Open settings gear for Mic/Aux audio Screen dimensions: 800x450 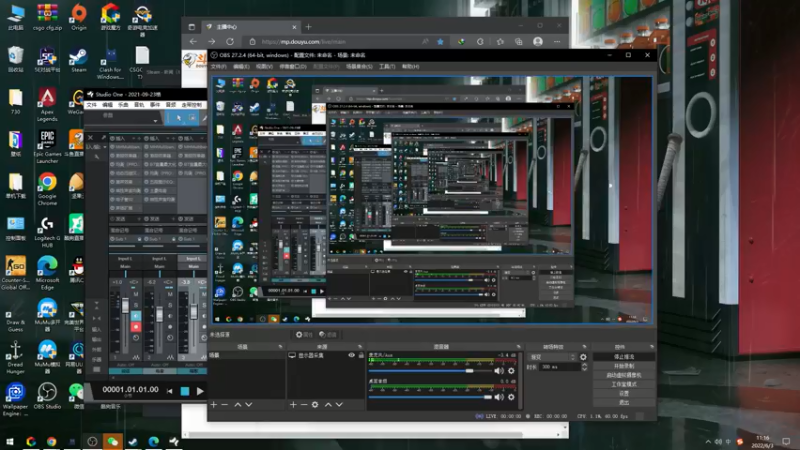pos(511,371)
